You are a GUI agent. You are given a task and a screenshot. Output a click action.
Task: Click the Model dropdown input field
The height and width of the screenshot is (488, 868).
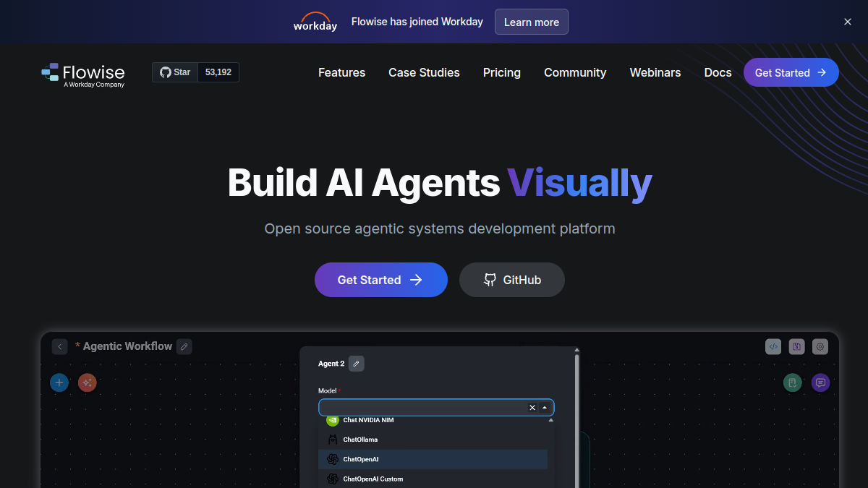coord(436,408)
